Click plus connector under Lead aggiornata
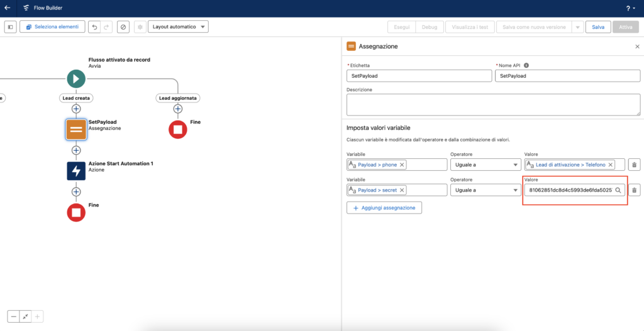Screen dimensions: 644x331 point(178,109)
